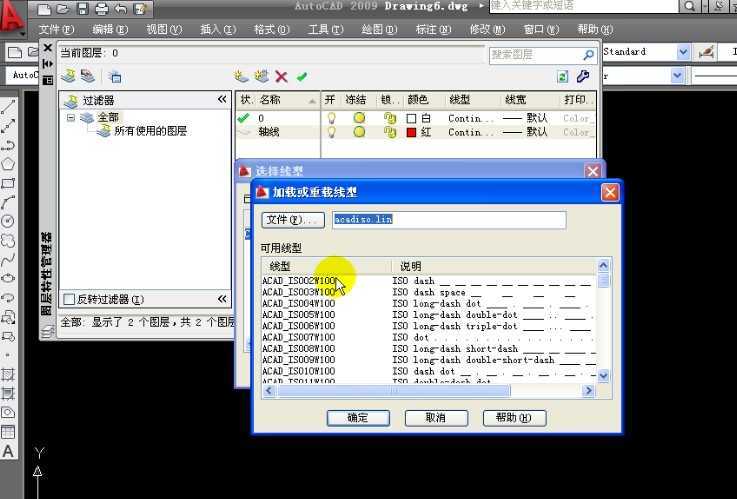The width and height of the screenshot is (737, 499).
Task: Select the Construction Line tool
Action: (x=8, y=126)
